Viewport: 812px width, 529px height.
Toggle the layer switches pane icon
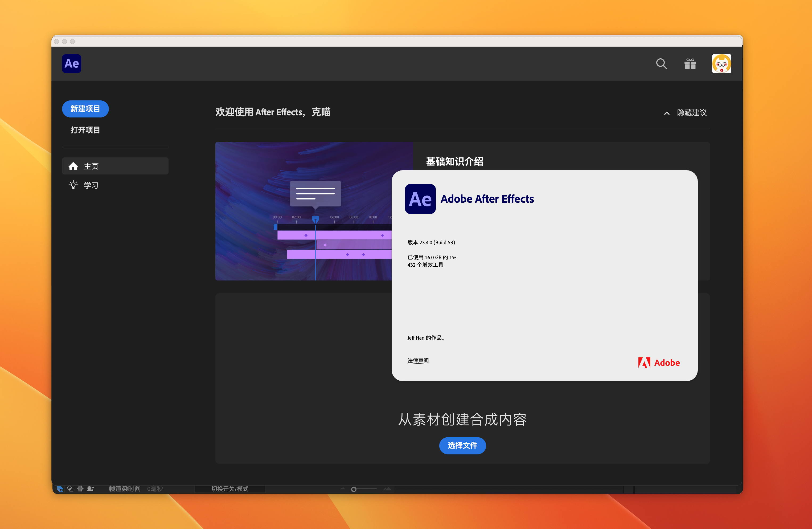60,489
